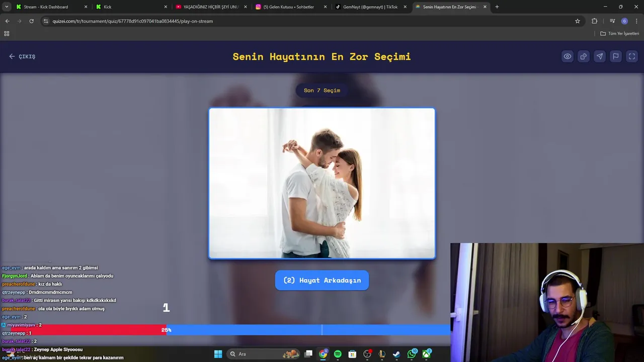Switch to the Kick browser tab
Screen dimensions: 644x362
(x=132, y=7)
